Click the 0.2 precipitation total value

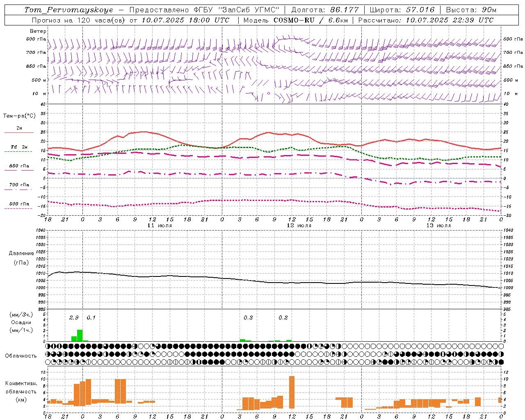[283, 317]
